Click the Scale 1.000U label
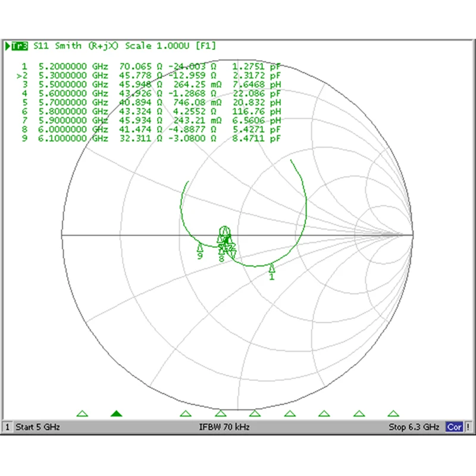 point(157,46)
